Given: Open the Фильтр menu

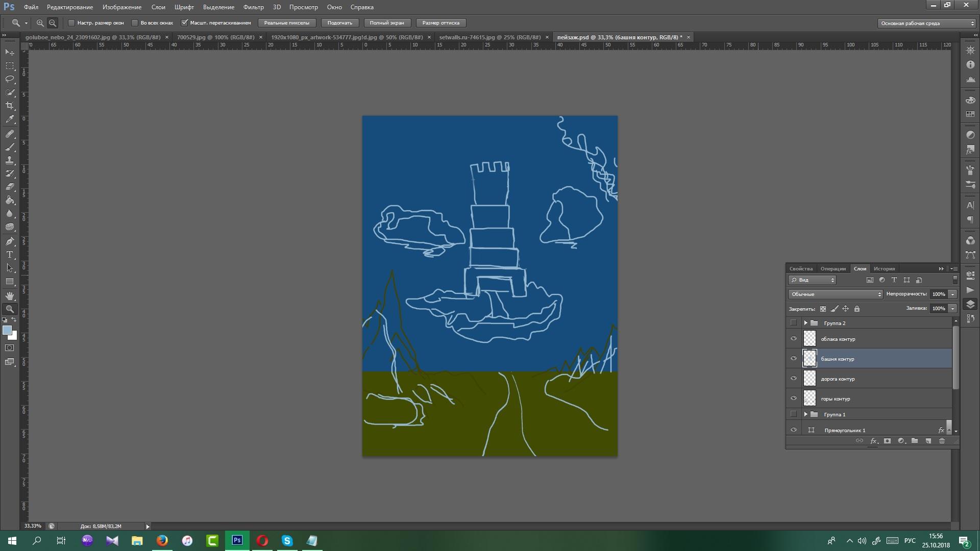Looking at the screenshot, I should [x=253, y=7].
